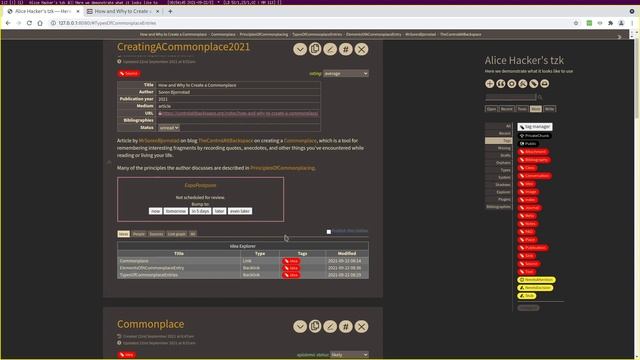640x360 pixels.
Task: Toggle the checkbox beside the Ideas tab row
Action: click(x=329, y=232)
